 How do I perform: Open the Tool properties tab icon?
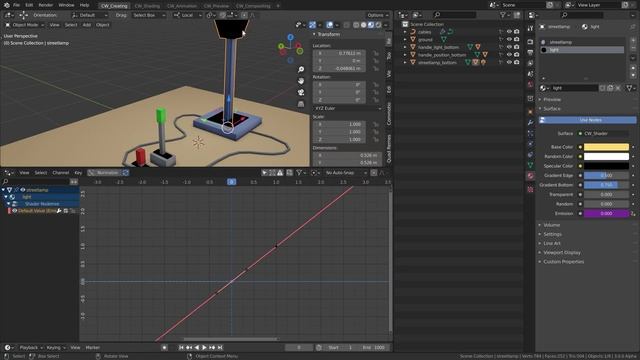coord(530,28)
